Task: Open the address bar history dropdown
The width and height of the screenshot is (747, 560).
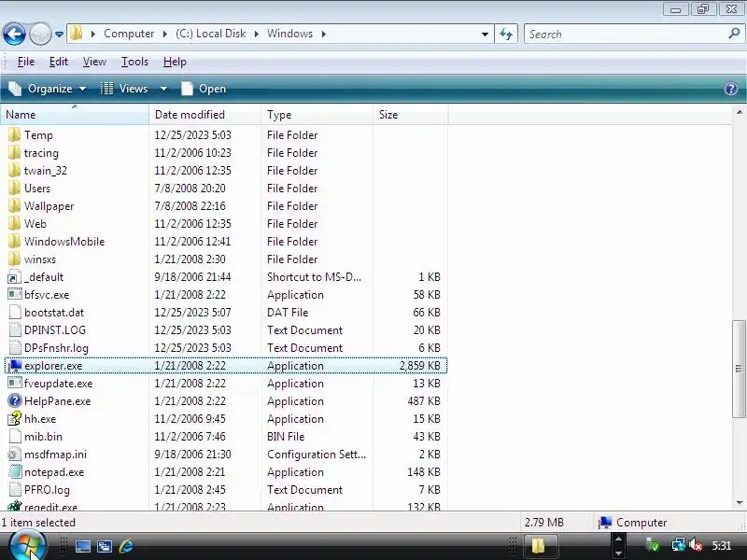Action: pos(485,35)
